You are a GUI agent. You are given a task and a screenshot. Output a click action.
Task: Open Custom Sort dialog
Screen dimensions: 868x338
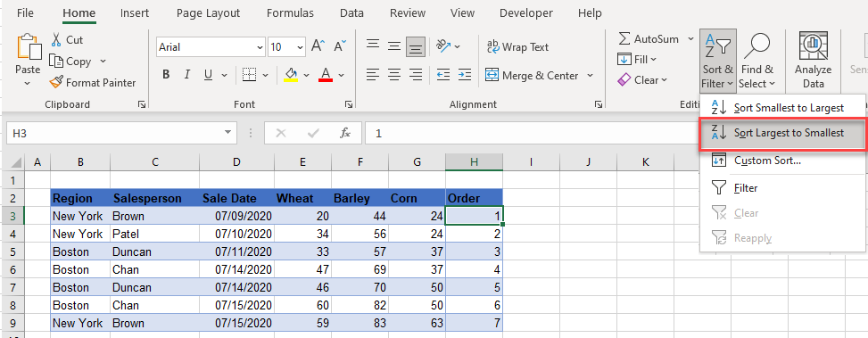tap(782, 161)
